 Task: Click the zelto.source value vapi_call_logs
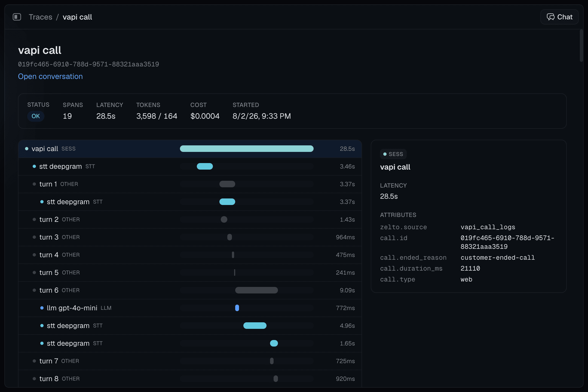pos(488,227)
